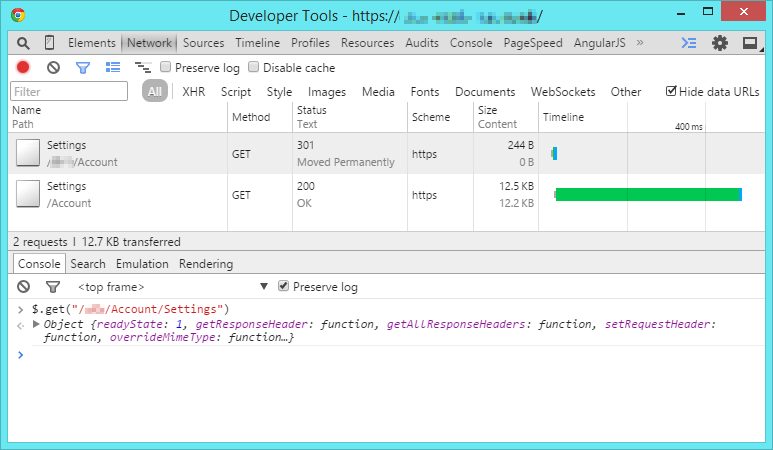Toggle the overview waterfall icon
This screenshot has width=773, height=450.
(x=143, y=67)
